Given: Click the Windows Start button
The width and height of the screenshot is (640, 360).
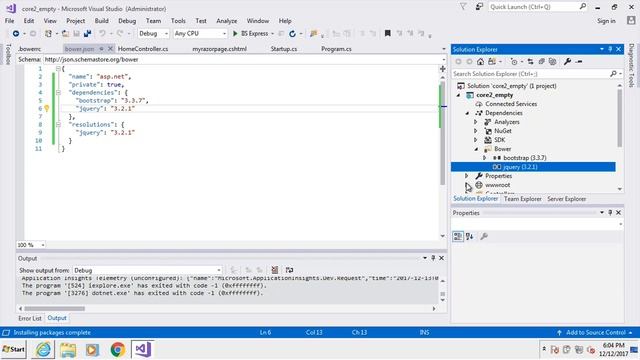Looking at the screenshot, I should (x=13, y=349).
